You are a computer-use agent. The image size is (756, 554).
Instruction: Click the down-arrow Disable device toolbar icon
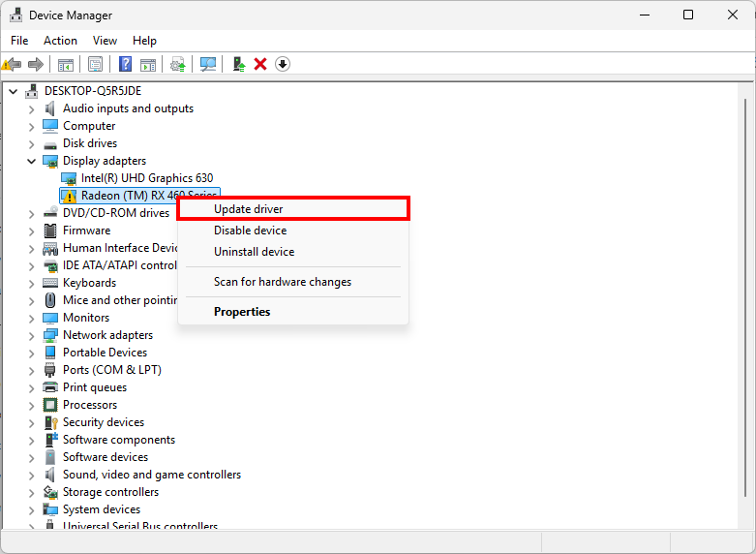[x=283, y=64]
